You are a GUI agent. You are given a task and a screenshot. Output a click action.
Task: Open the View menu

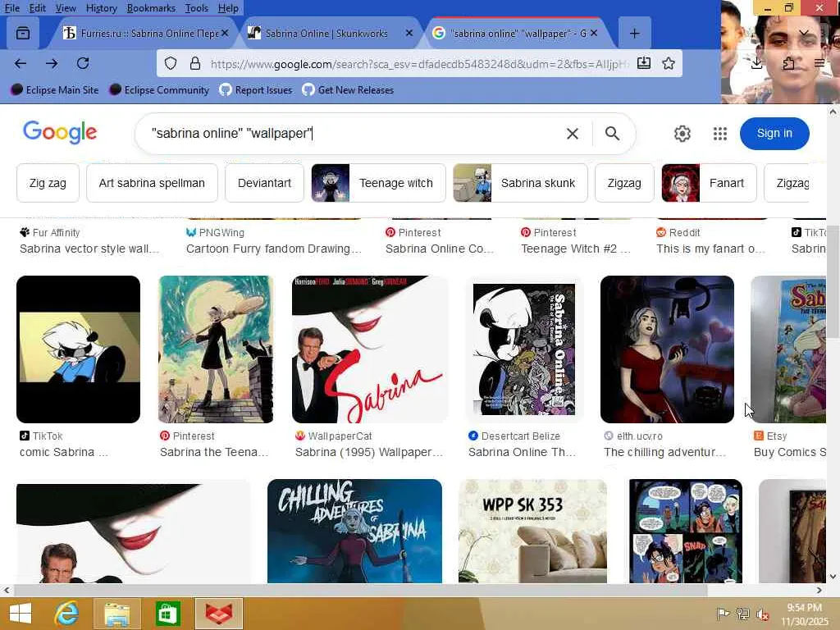point(66,8)
